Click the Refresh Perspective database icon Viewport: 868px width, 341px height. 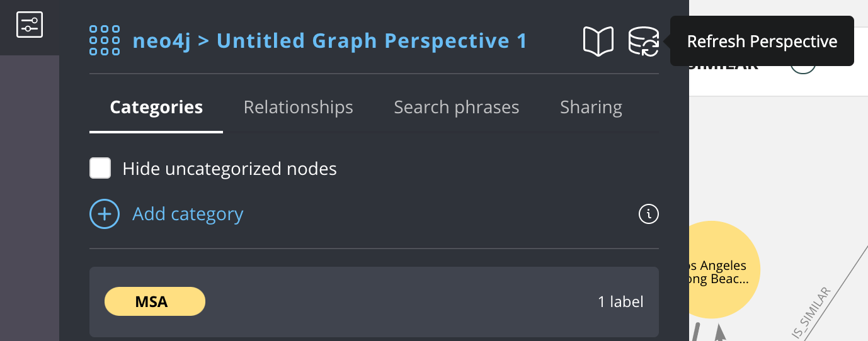644,42
